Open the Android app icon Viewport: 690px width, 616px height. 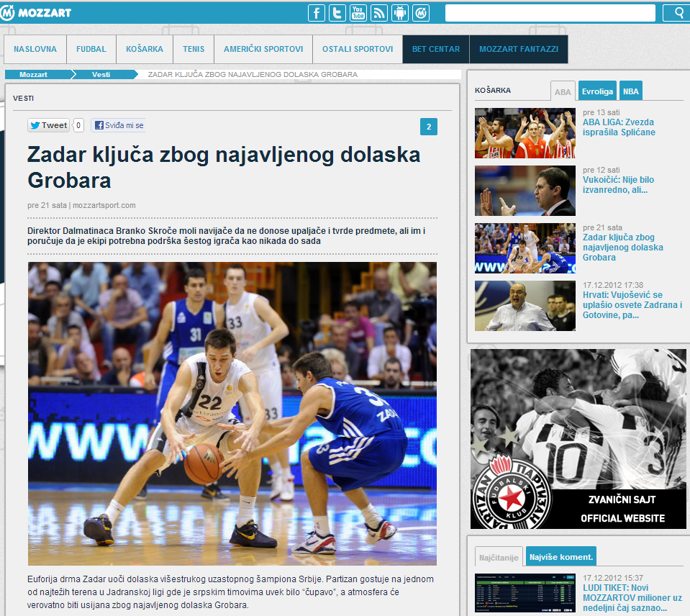point(400,13)
